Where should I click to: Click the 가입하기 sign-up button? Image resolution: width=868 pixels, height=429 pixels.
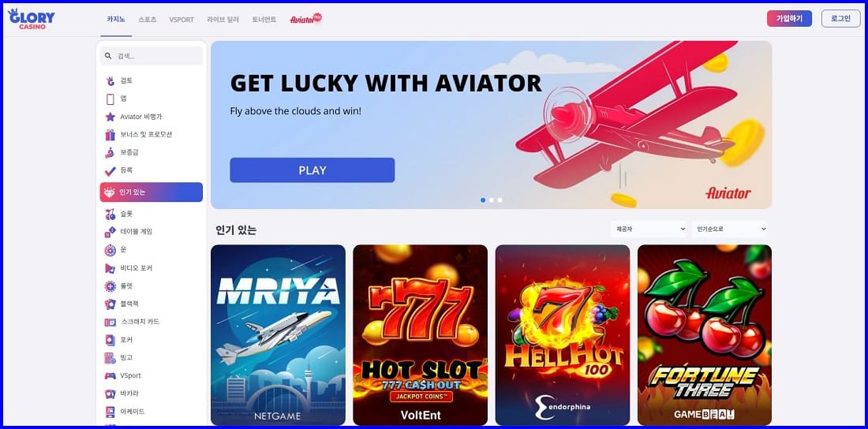(789, 18)
